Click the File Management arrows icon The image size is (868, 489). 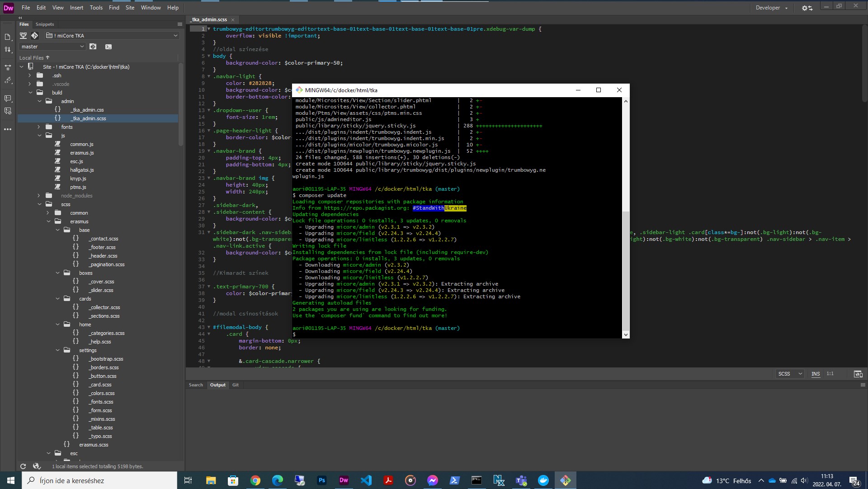click(x=8, y=49)
